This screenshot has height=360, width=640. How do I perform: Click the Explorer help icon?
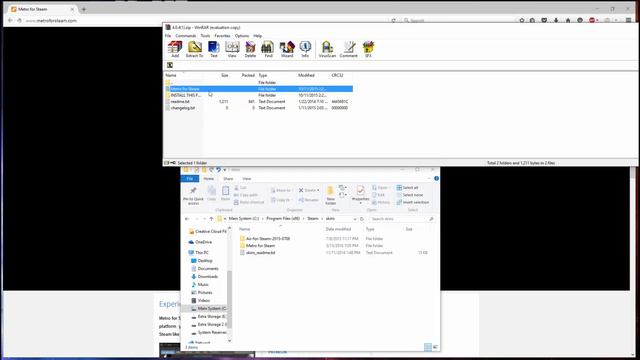click(x=436, y=178)
